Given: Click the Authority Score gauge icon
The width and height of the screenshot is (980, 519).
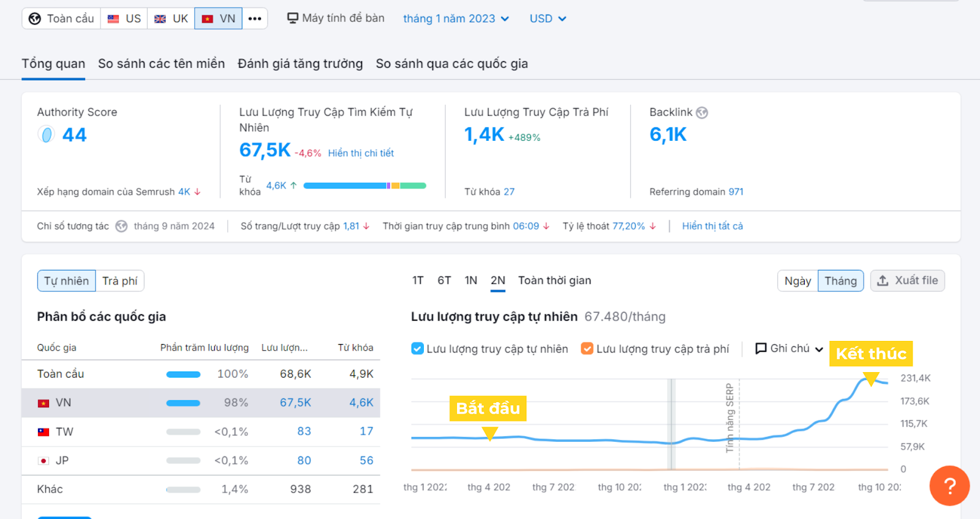Looking at the screenshot, I should click(46, 134).
